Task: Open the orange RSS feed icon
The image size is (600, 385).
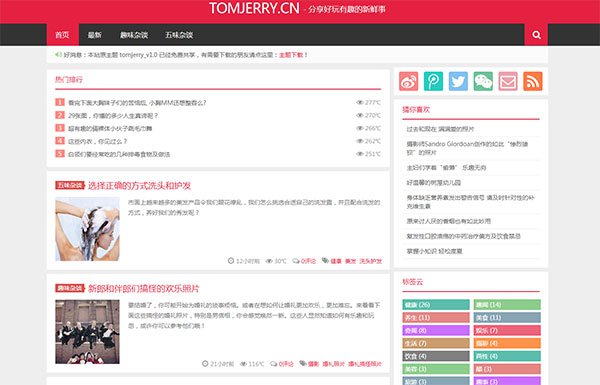Action: (x=533, y=81)
